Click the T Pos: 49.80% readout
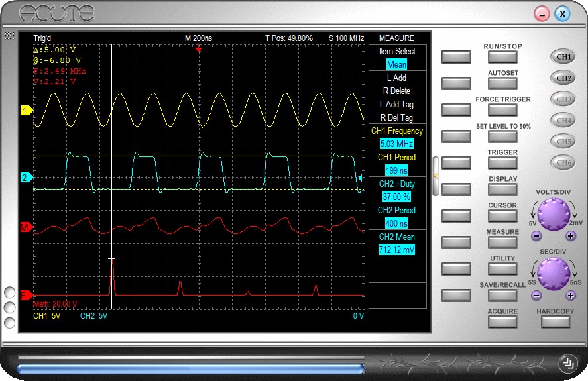Image resolution: width=588 pixels, height=381 pixels. click(289, 38)
